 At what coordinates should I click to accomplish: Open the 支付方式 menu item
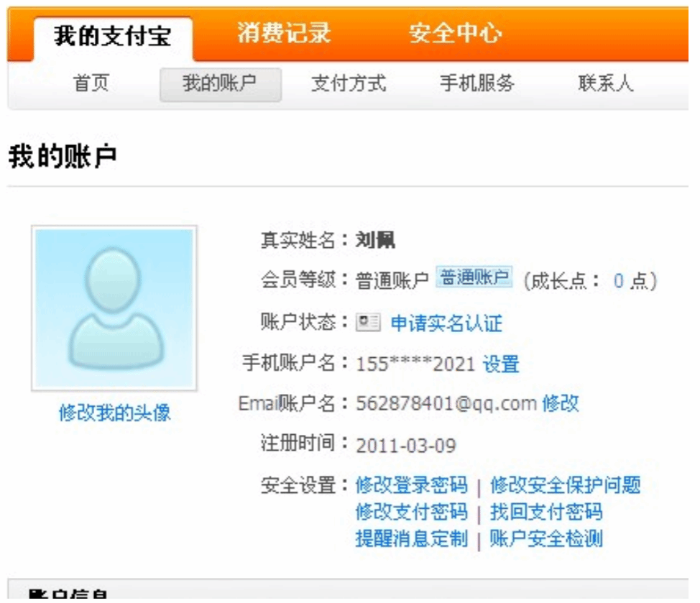(349, 84)
